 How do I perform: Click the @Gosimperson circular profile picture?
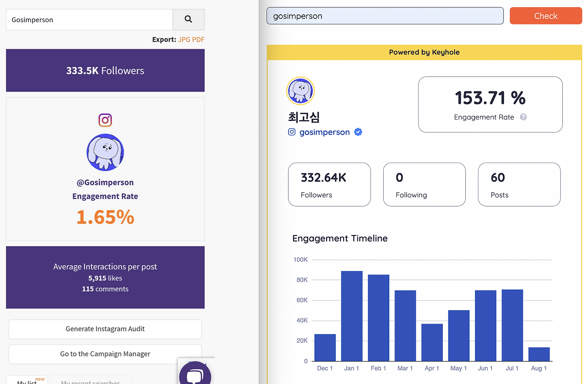[105, 153]
